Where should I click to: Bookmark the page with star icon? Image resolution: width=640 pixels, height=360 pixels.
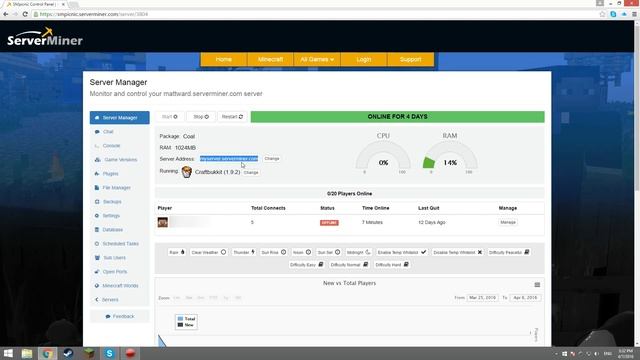click(x=602, y=14)
